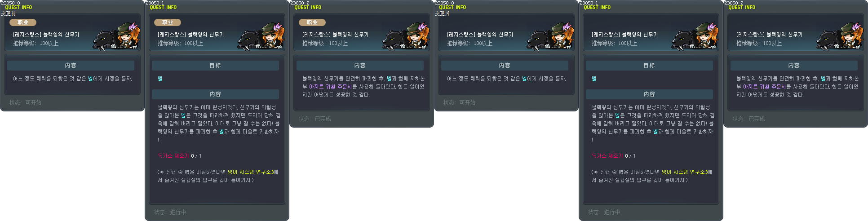Click 아지트 귀환 주문서 link in panel without 职业 badge
This screenshot has height=221, width=868.
pos(764,87)
